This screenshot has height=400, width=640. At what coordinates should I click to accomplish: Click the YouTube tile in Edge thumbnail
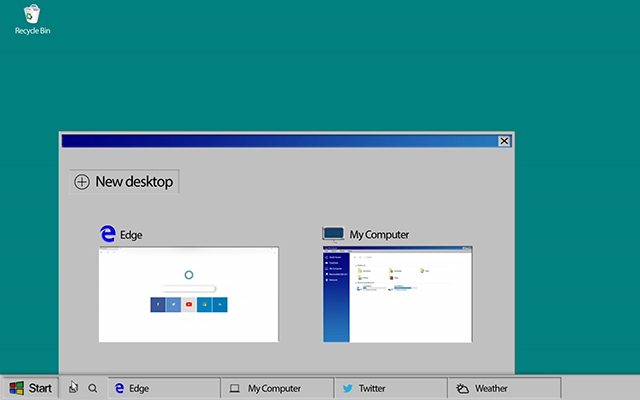(189, 304)
